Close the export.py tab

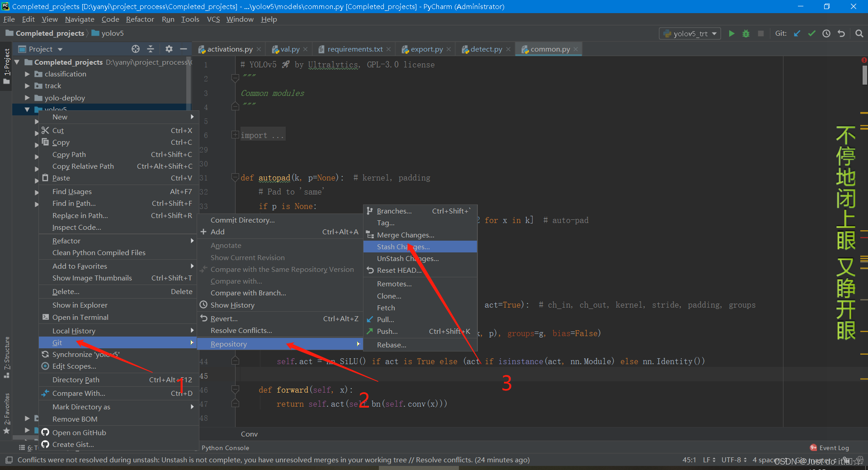(448, 49)
